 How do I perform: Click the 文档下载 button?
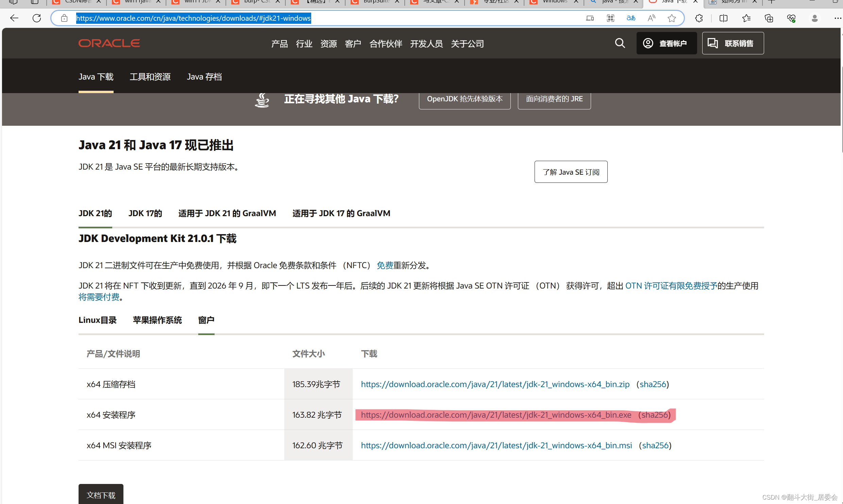pyautogui.click(x=101, y=495)
